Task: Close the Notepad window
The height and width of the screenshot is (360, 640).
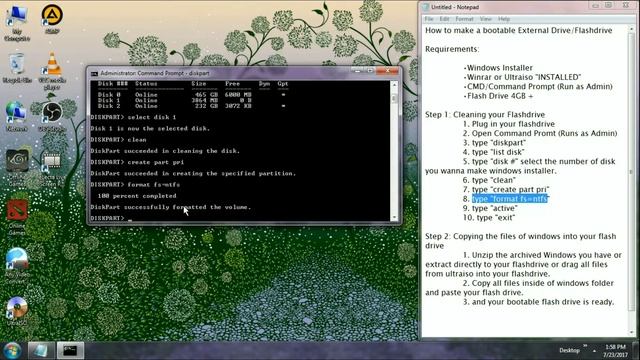Action: click(626, 5)
